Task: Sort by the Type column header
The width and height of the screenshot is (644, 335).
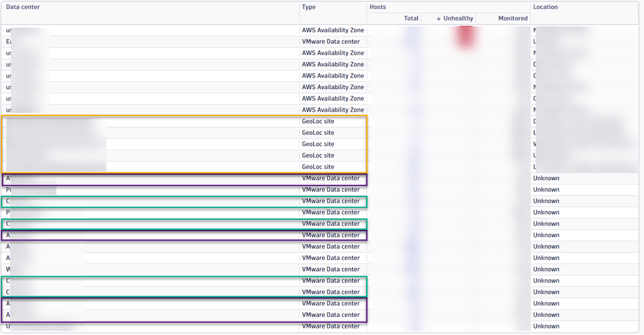Action: tap(309, 7)
